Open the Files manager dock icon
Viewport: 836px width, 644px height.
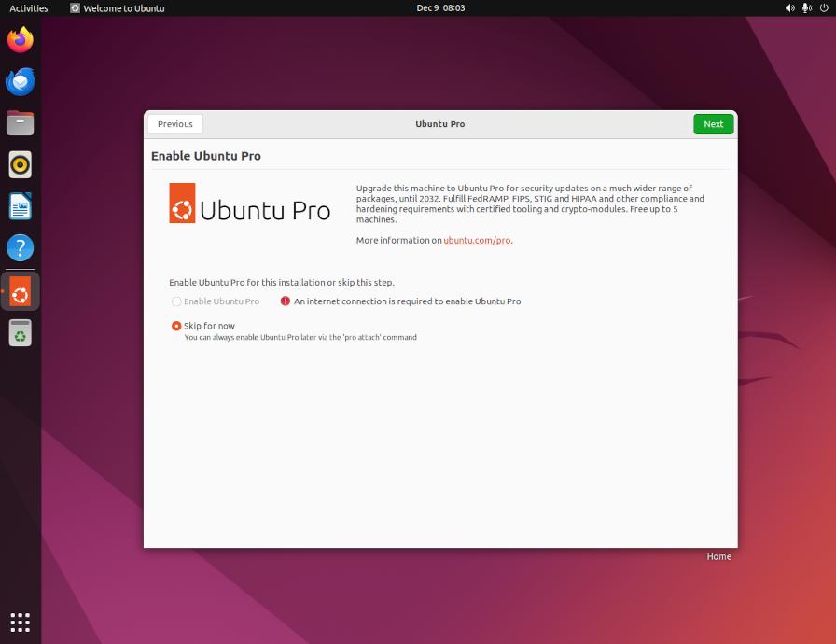[x=21, y=123]
